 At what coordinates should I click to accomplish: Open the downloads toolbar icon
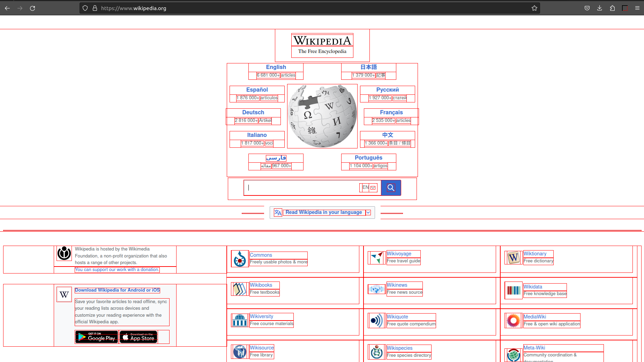pyautogui.click(x=600, y=8)
